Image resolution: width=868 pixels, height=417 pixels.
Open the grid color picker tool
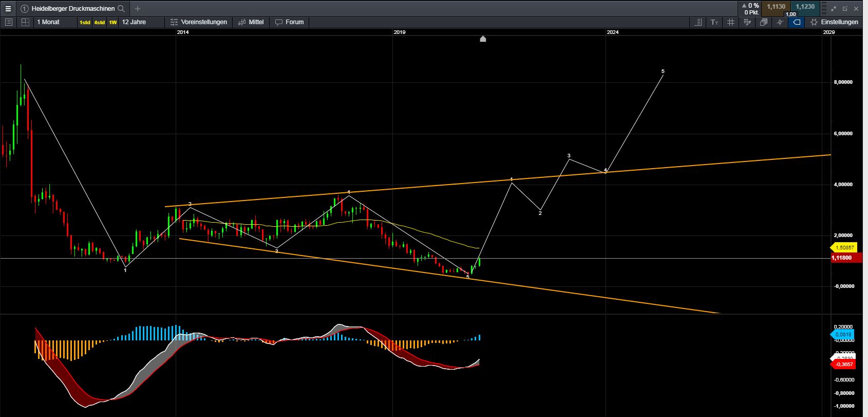pos(747,22)
